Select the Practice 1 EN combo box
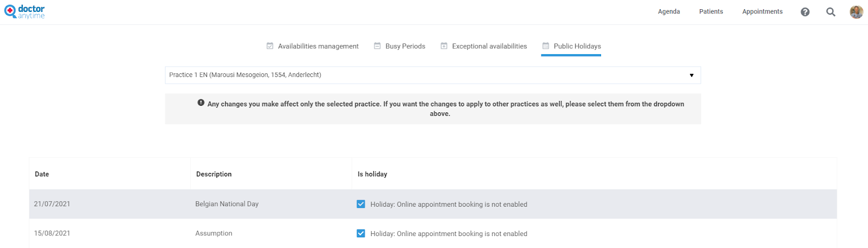 click(x=433, y=75)
